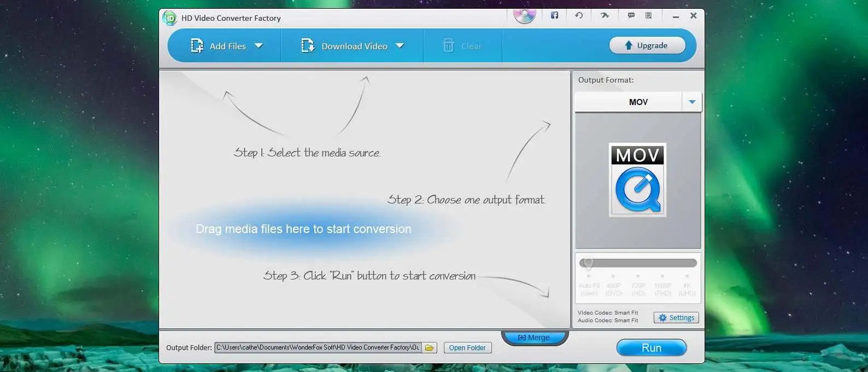Click the Add Files button
The image size is (868, 372).
[x=218, y=46]
